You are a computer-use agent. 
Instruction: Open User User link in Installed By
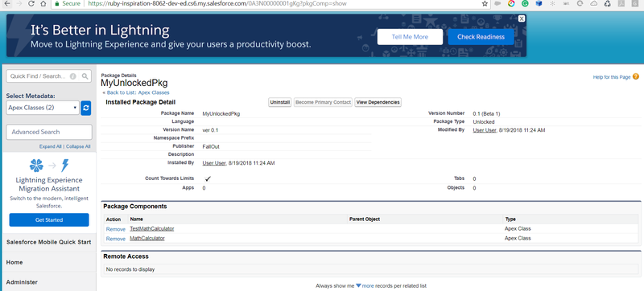(214, 163)
